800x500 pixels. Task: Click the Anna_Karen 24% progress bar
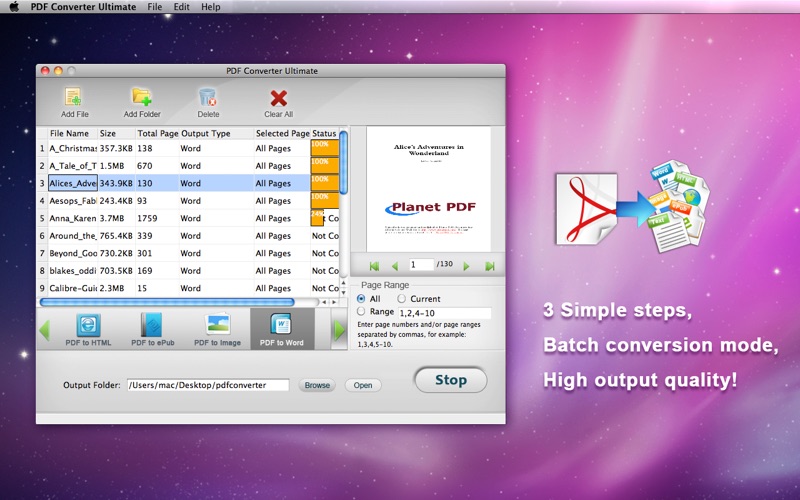[317, 218]
